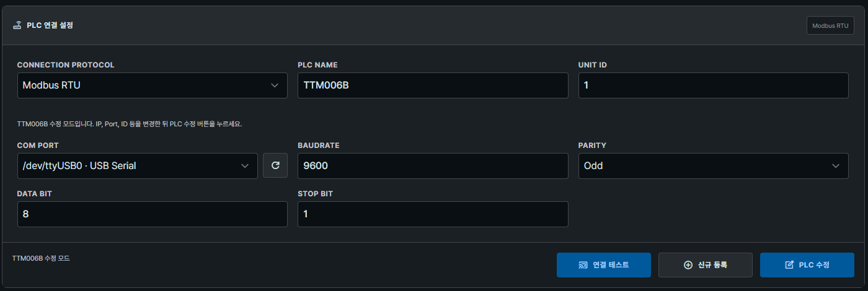Click the cast icon in 연결 테스트 button
Viewport: 868px width, 291px height.
click(x=583, y=265)
